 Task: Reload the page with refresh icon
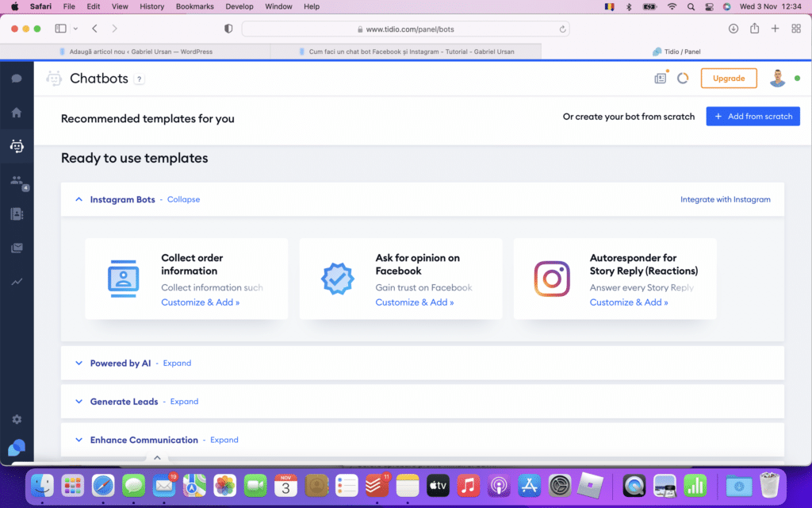(x=562, y=29)
